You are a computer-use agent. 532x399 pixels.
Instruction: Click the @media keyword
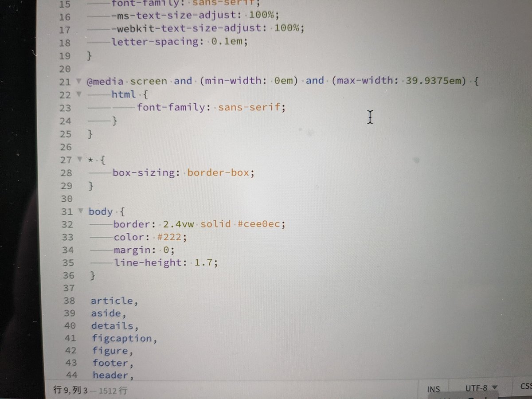(105, 81)
